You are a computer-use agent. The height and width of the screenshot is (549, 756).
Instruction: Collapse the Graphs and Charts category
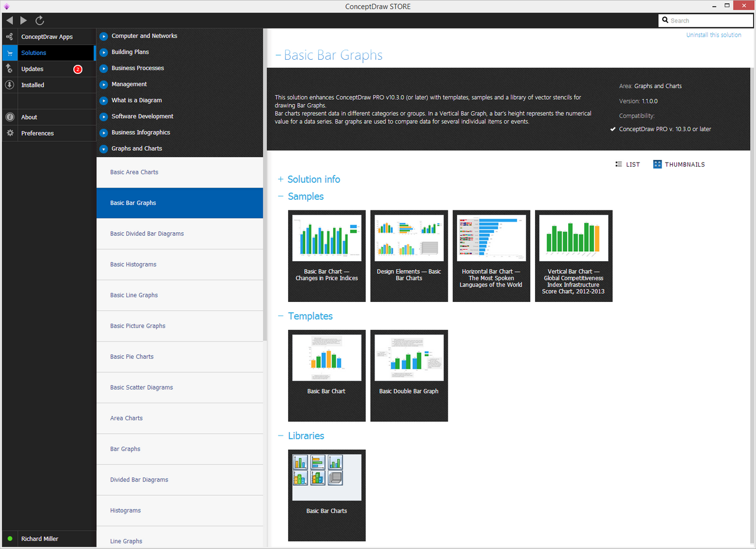pos(104,149)
